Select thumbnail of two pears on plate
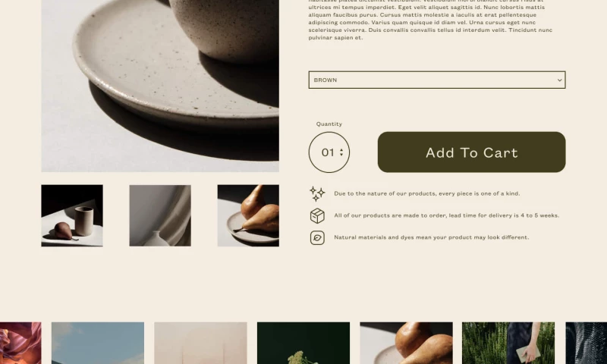 click(248, 215)
